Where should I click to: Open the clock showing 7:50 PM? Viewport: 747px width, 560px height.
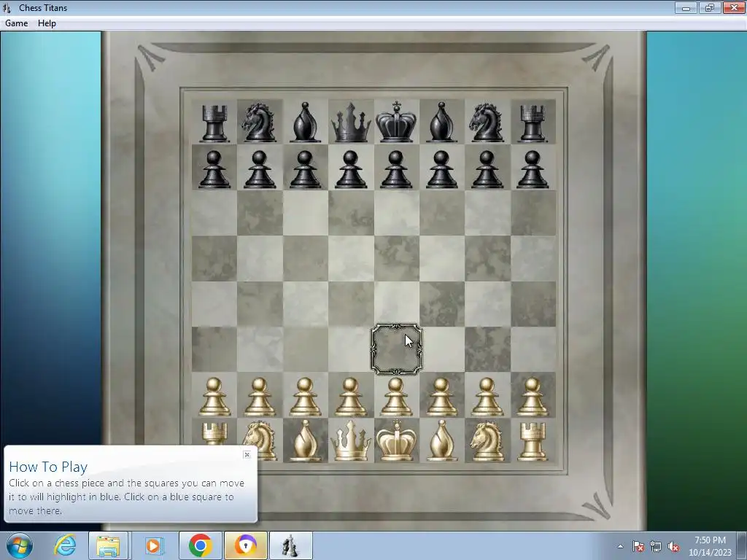(710, 546)
